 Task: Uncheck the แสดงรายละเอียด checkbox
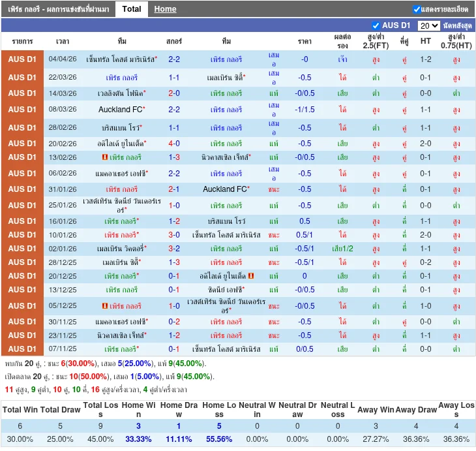coord(417,9)
